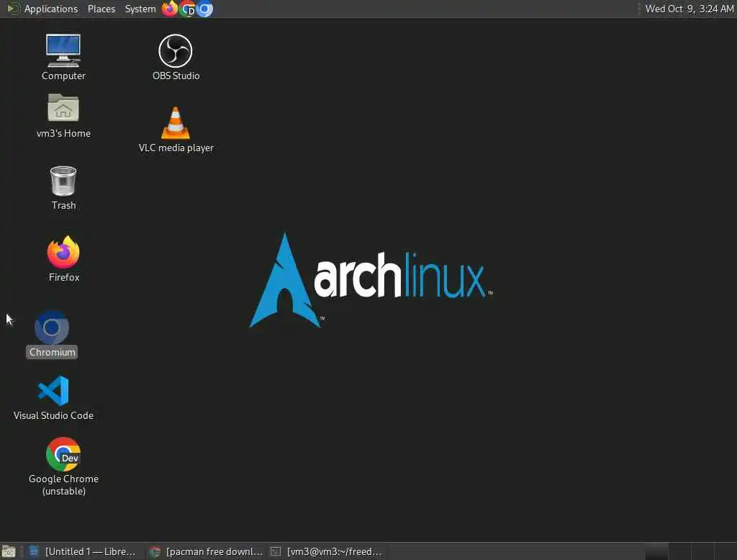Click the show desktop button in bottom panel
The width and height of the screenshot is (737, 560).
click(9, 551)
